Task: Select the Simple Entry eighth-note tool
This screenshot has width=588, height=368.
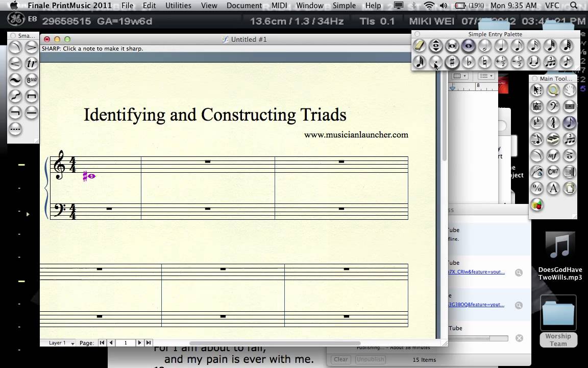Action: point(569,123)
